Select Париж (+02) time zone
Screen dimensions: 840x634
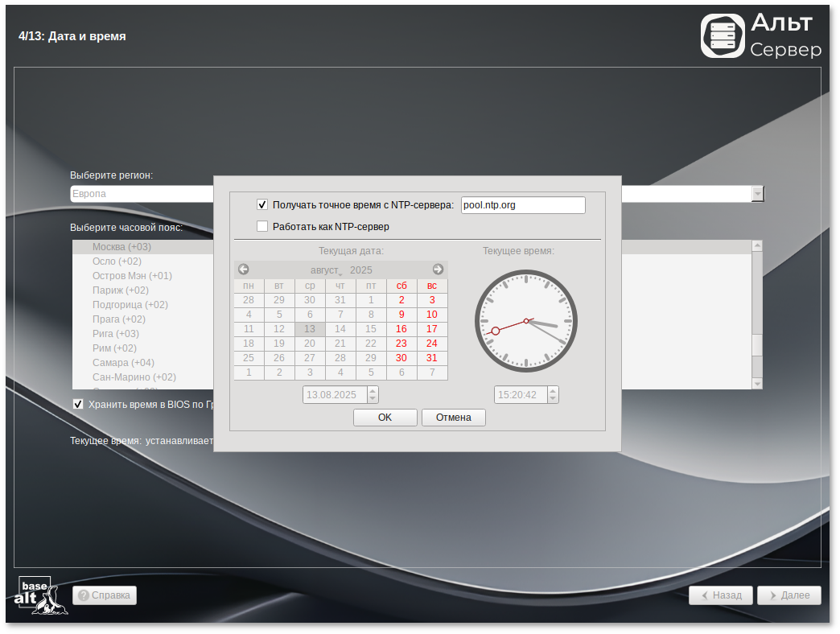(x=121, y=290)
